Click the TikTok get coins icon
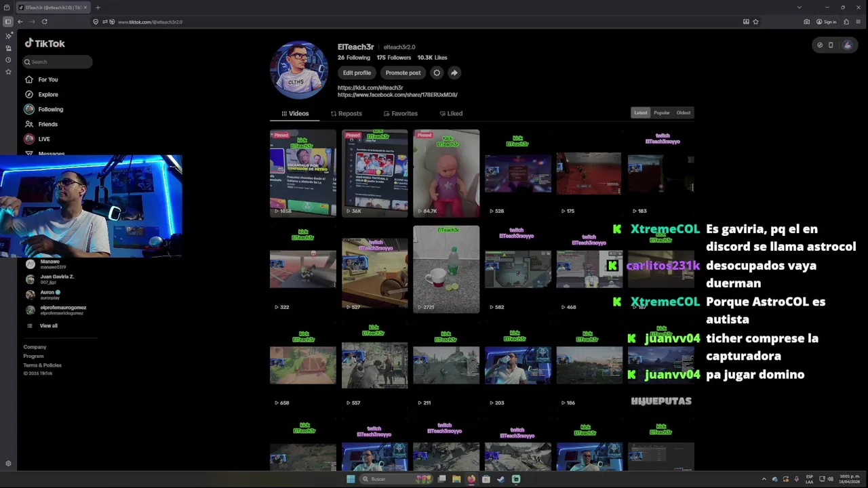This screenshot has width=868, height=488. click(819, 45)
